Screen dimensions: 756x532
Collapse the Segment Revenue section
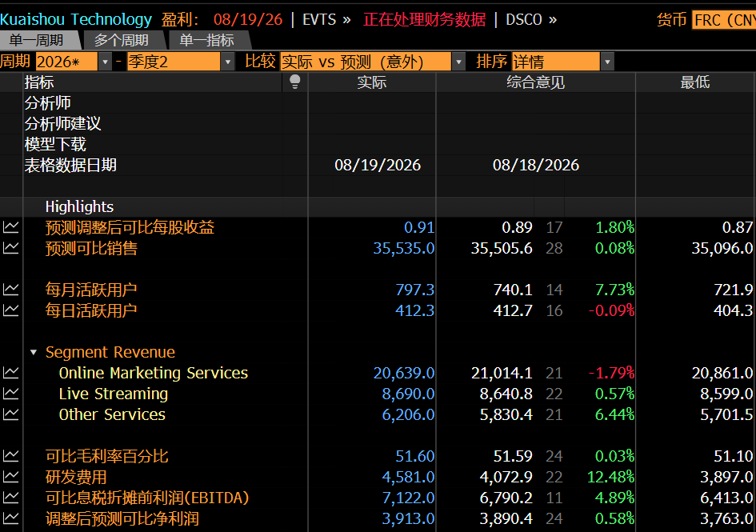34,352
